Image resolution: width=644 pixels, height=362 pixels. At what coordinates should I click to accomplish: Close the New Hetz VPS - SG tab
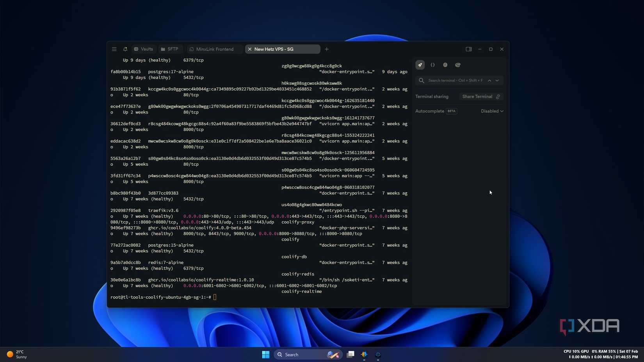pyautogui.click(x=250, y=49)
